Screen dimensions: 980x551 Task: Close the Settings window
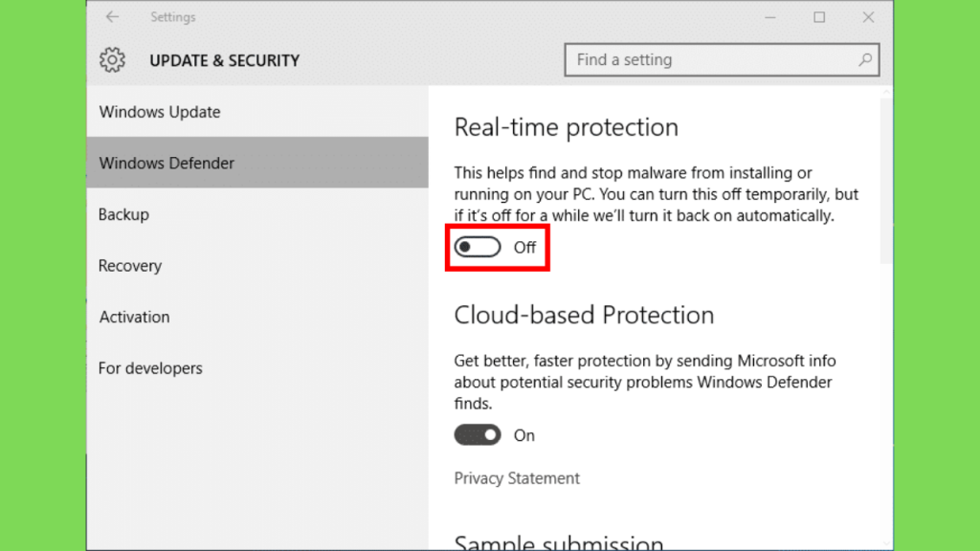(x=868, y=17)
